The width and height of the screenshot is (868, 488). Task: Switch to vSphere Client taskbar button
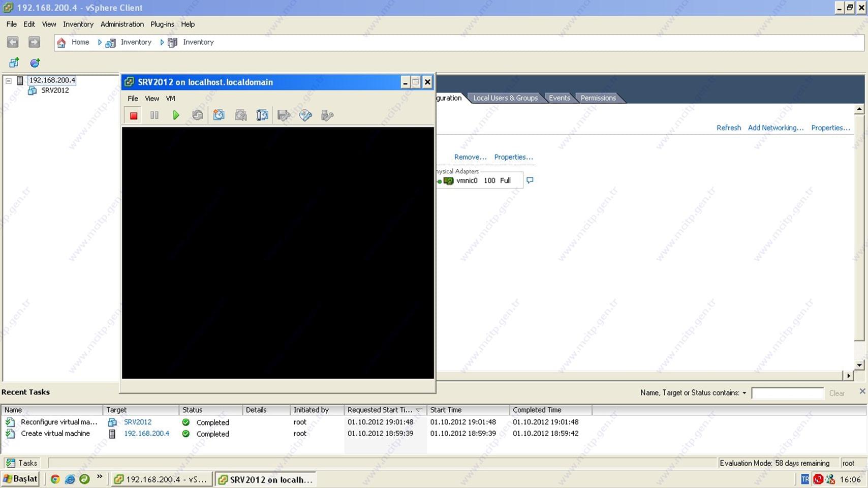coord(161,479)
